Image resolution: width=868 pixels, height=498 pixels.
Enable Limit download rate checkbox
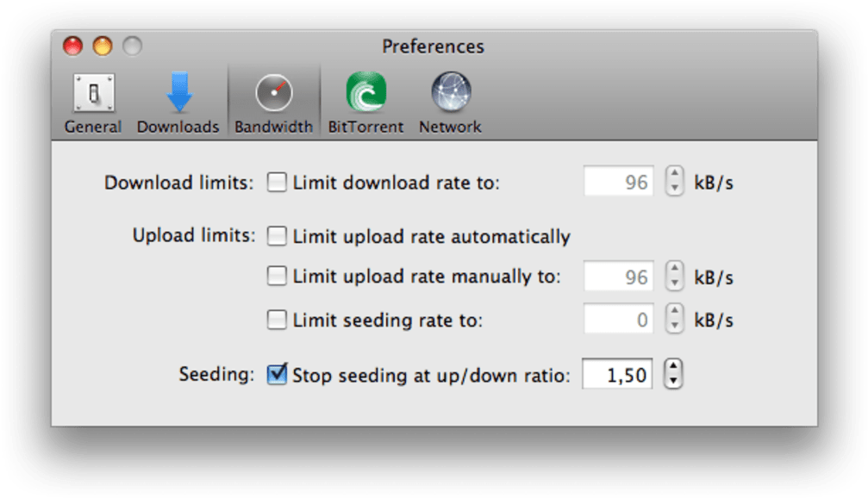(277, 182)
